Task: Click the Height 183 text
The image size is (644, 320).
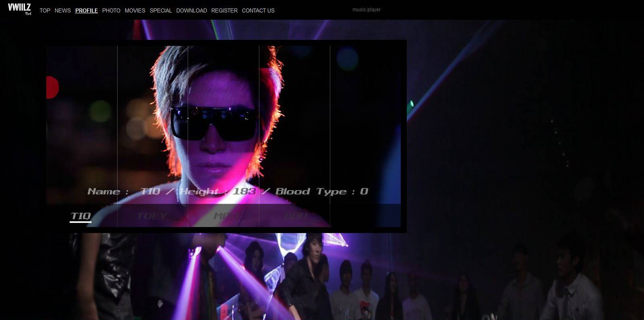Action: click(217, 192)
